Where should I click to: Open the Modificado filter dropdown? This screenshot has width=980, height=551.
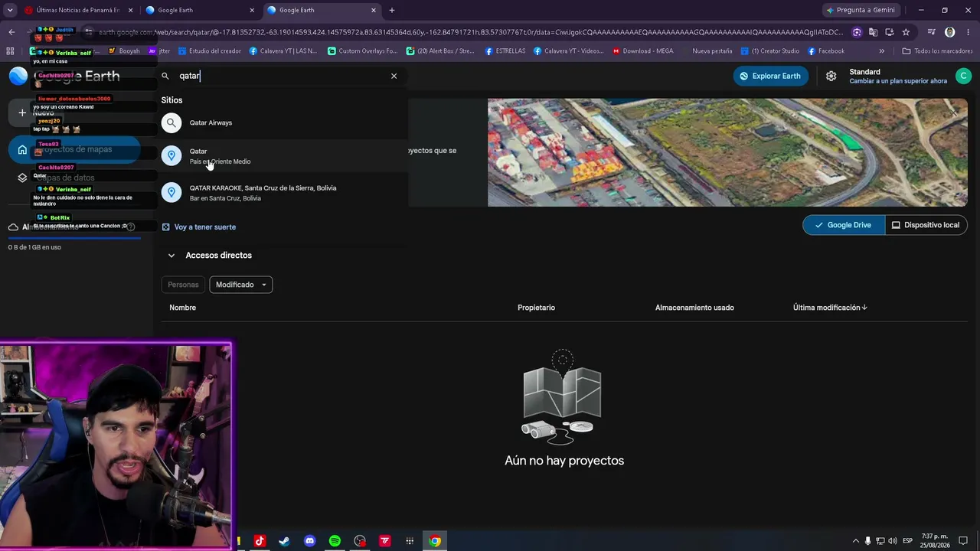point(241,285)
